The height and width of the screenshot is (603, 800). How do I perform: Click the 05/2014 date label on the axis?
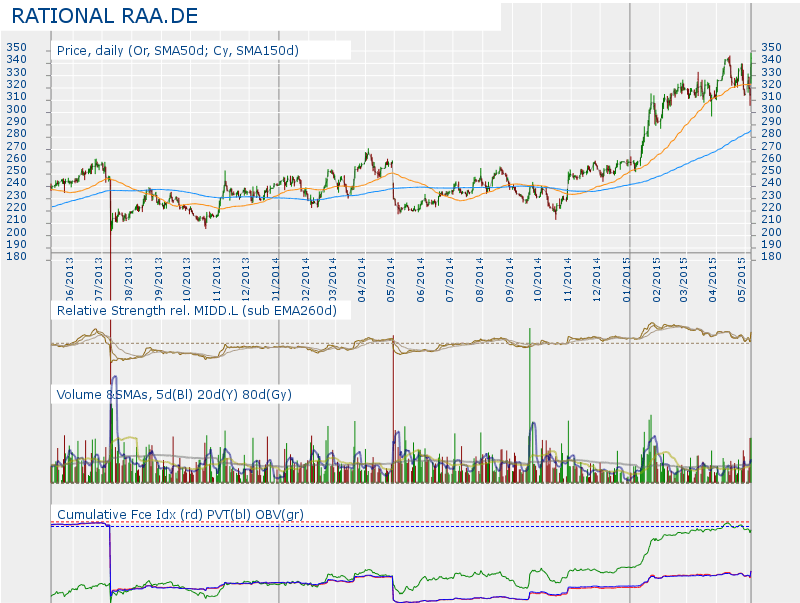(x=391, y=280)
